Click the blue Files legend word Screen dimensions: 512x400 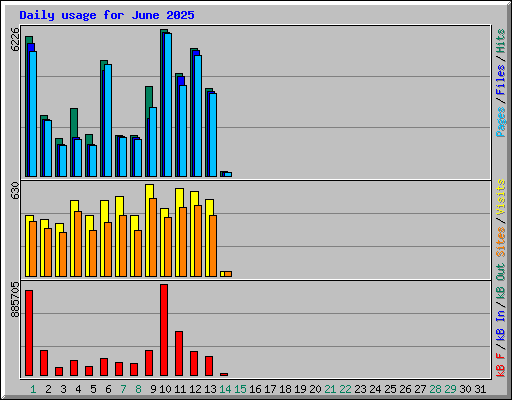coord(500,80)
